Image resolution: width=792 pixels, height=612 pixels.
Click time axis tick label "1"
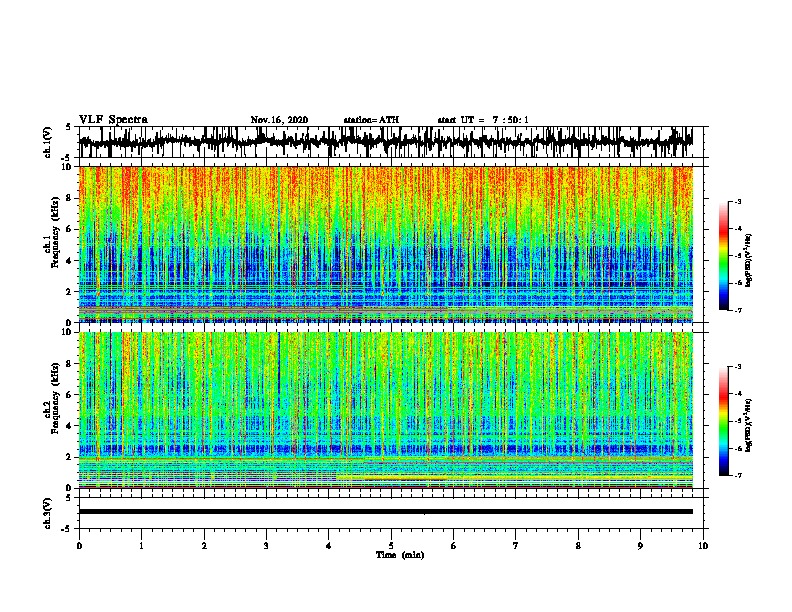(141, 546)
